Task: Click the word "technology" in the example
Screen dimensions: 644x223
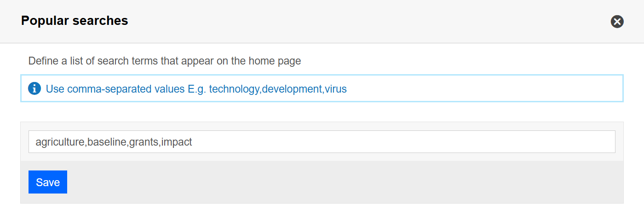Action: pyautogui.click(x=234, y=89)
